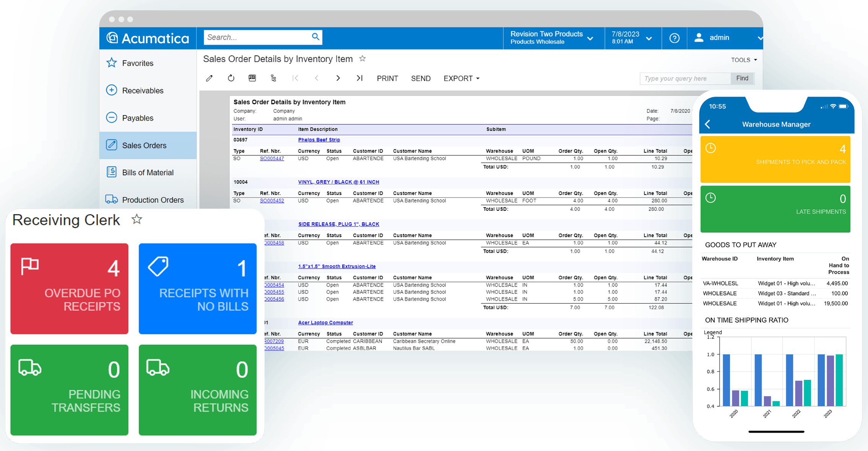Open 1.5"x1.5" Smooth Extrusion-Lite link

pos(337,266)
